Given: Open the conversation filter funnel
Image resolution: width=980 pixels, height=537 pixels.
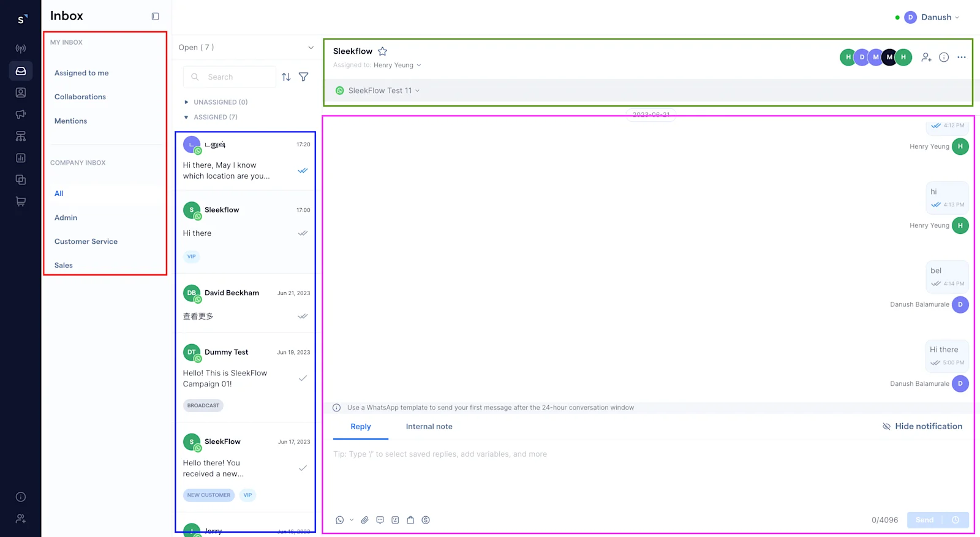Looking at the screenshot, I should coord(303,77).
